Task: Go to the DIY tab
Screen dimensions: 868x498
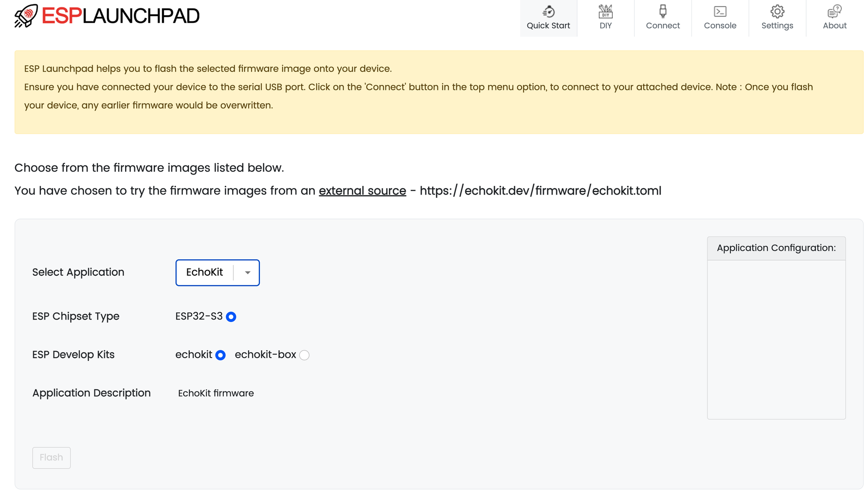Action: [605, 18]
